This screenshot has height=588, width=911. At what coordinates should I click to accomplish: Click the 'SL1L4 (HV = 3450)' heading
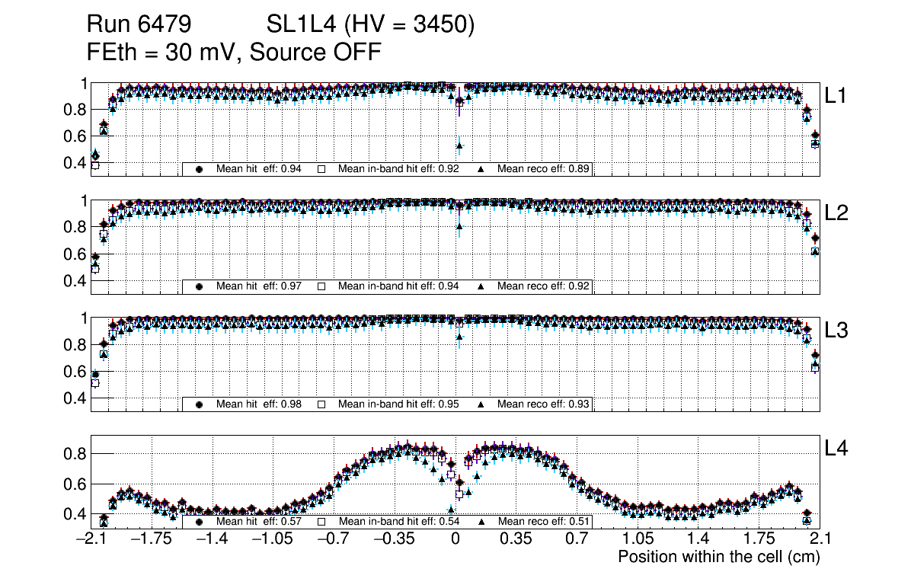(x=371, y=25)
